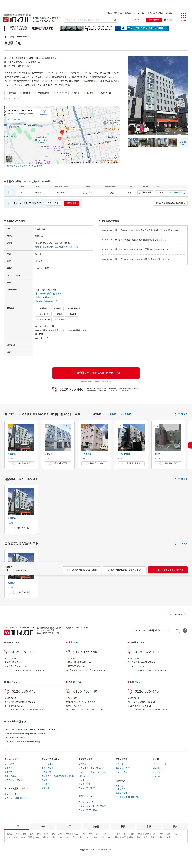Expand すべて見る for viewed history list
The width and height of the screenshot is (192, 868).
[181, 544]
